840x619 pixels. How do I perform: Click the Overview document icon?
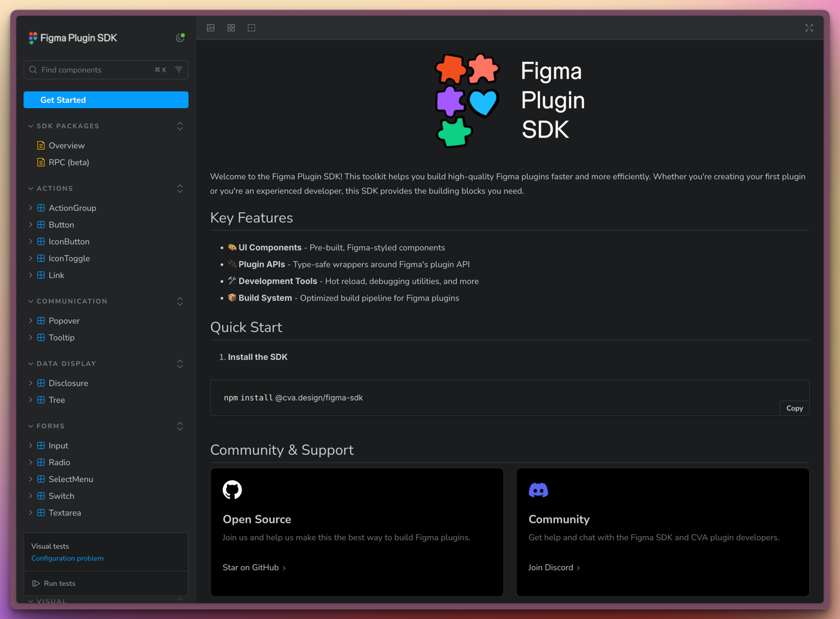(41, 145)
